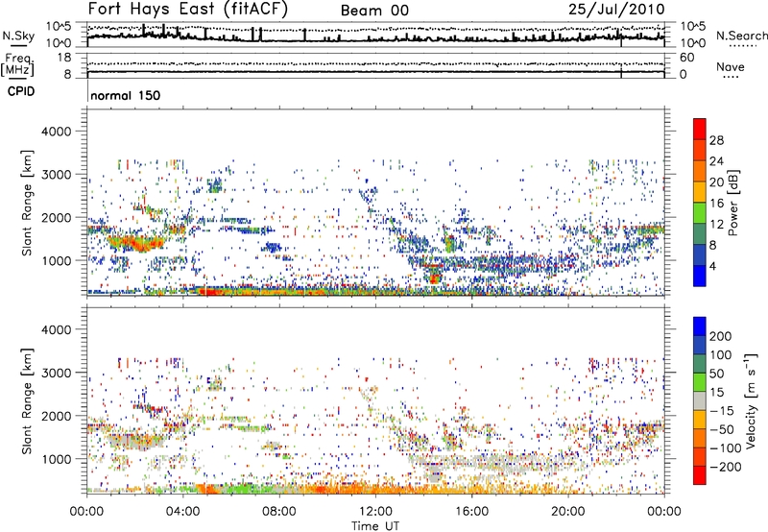
Task: Click the 'Time UT' axis title
Action: click(x=375, y=525)
